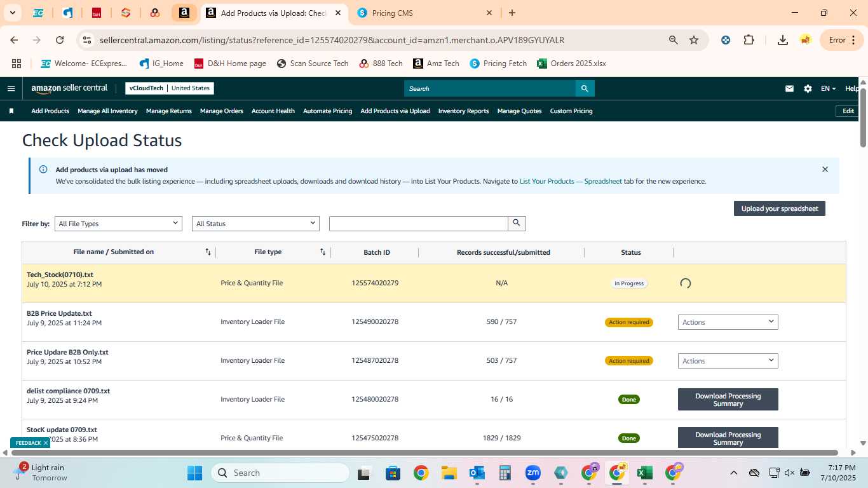Open Orders 2025.xlsx bookmark
Viewport: 868px width, 488px height.
571,64
